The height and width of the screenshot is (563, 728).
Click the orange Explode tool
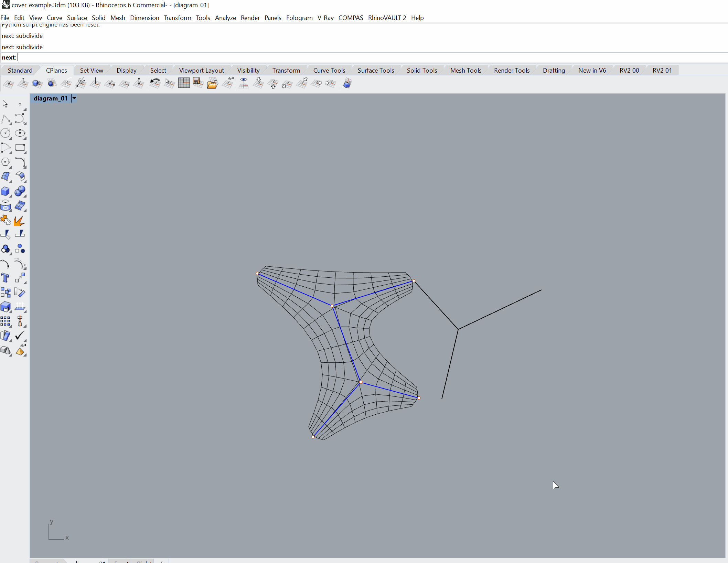(x=20, y=220)
